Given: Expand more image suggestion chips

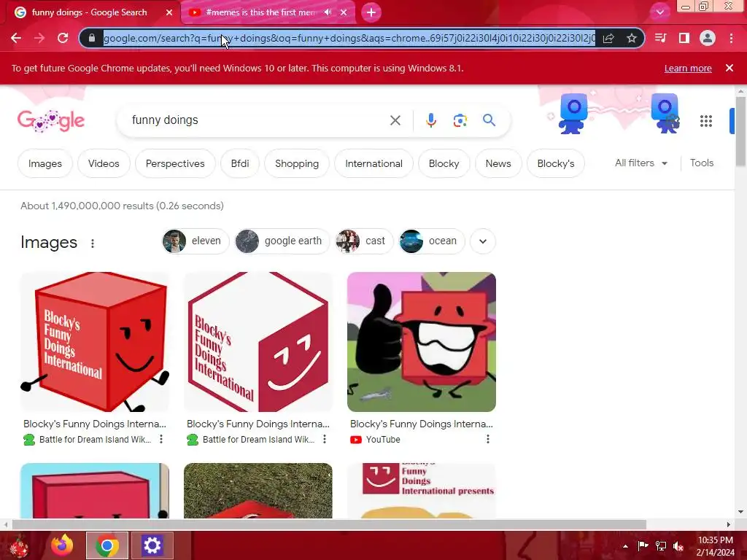Looking at the screenshot, I should (x=483, y=241).
